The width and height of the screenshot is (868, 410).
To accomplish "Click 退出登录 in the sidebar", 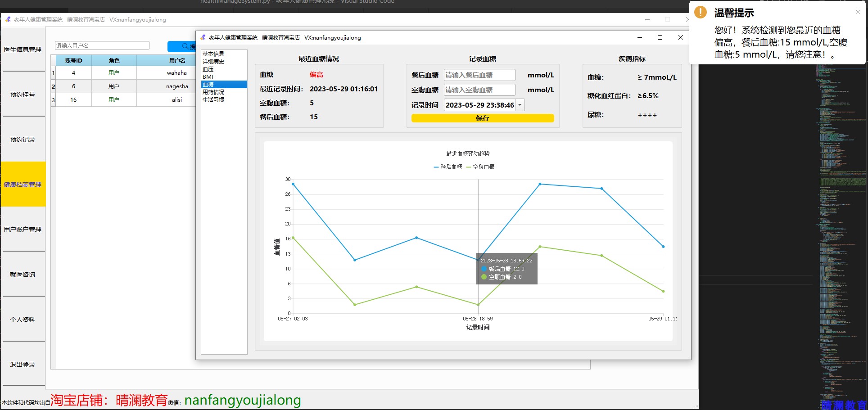I will click(23, 365).
